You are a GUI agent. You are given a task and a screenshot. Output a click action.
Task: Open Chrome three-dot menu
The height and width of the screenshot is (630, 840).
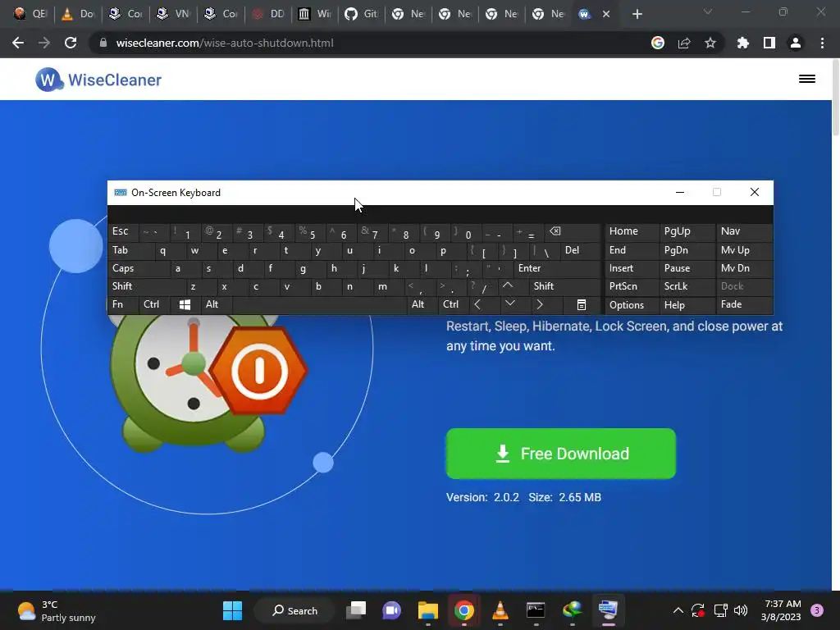(822, 43)
